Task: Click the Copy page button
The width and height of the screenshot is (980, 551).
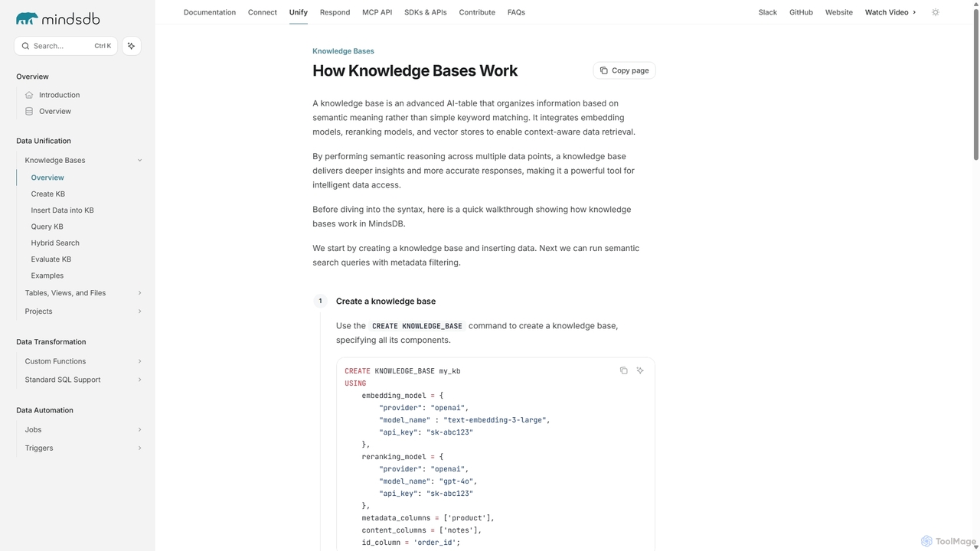Action: click(x=624, y=70)
